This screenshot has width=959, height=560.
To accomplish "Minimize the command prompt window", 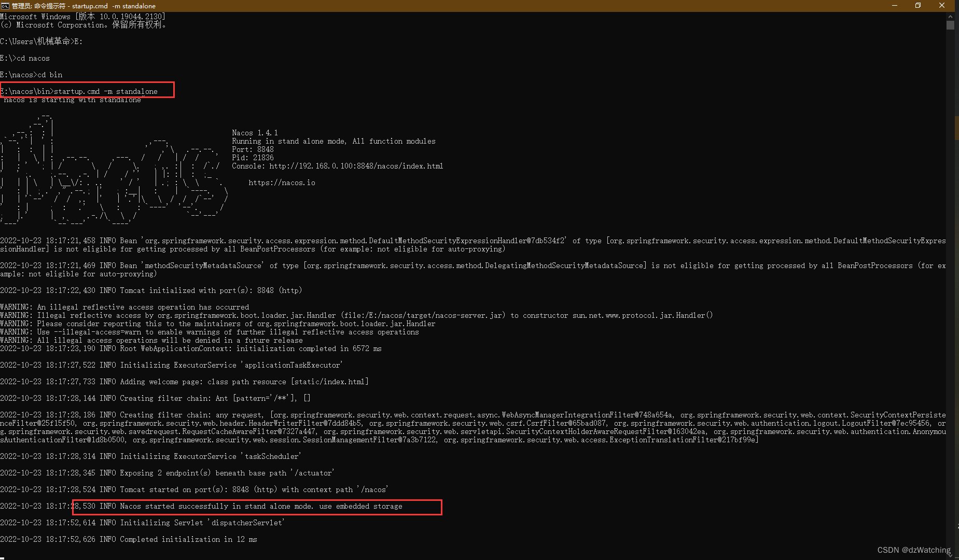I will 895,6.
